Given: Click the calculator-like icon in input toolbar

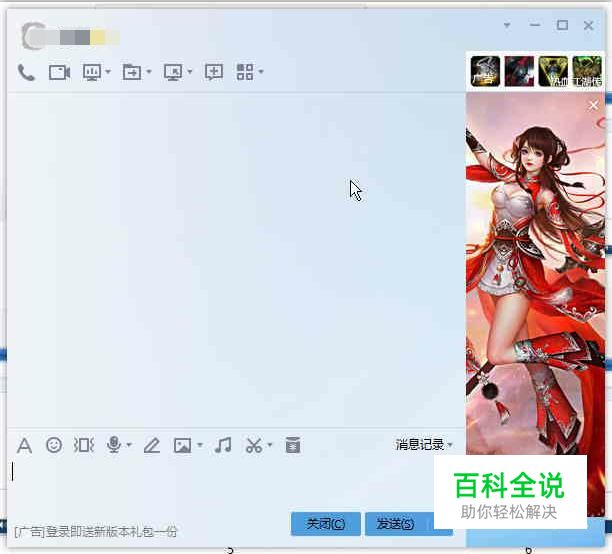Looking at the screenshot, I should (x=293, y=445).
